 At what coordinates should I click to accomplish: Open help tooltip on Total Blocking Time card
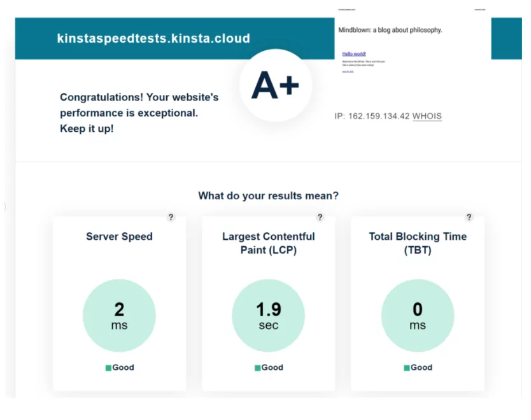click(469, 217)
